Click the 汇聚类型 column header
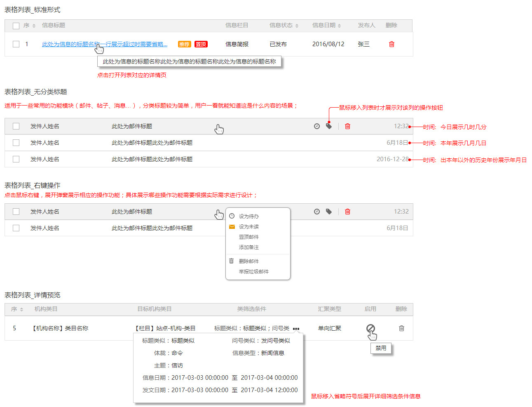Viewport: 532px width, 407px height. pos(330,309)
